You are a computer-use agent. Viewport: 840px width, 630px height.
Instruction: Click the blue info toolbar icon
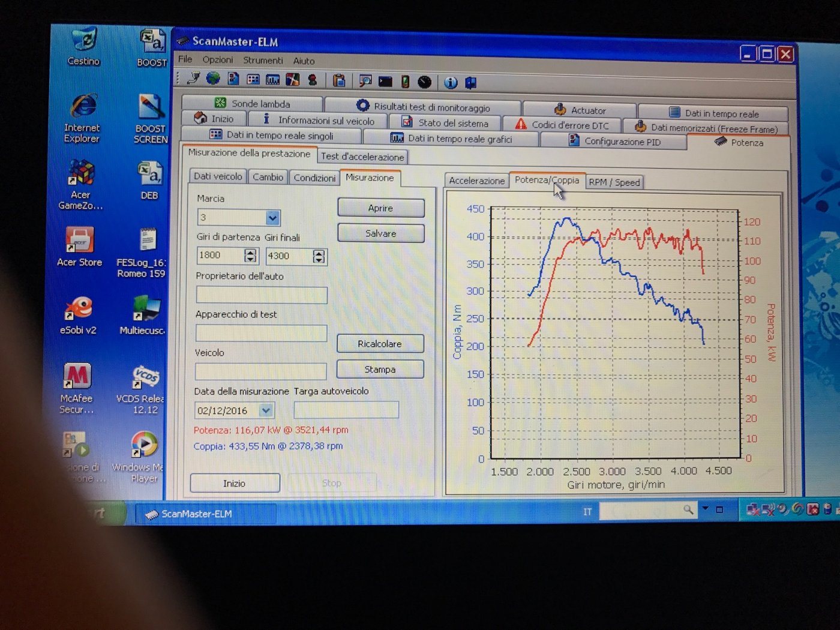451,83
